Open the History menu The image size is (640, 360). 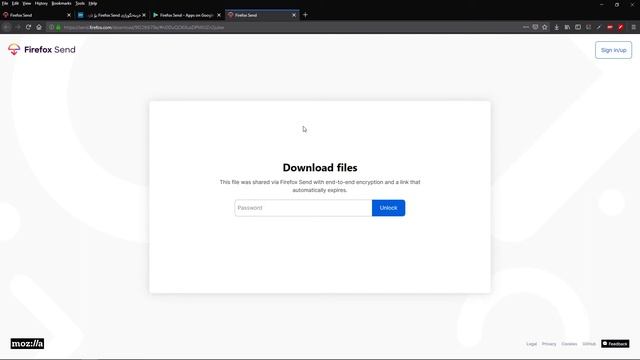tap(41, 3)
